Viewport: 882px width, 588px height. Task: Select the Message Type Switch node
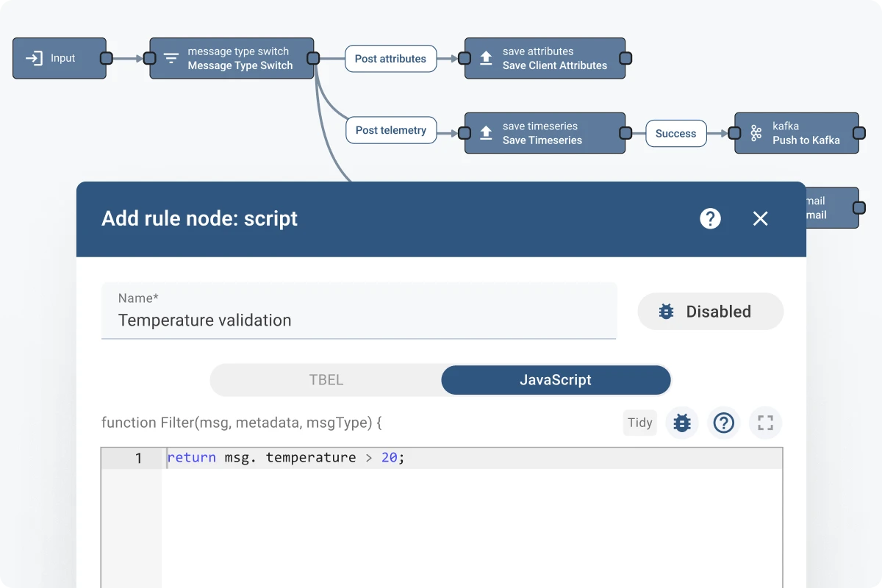tap(232, 58)
